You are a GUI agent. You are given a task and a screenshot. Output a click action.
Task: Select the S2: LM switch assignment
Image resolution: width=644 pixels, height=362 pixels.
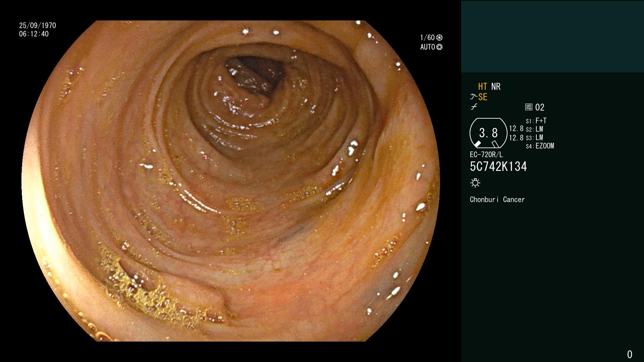click(534, 129)
